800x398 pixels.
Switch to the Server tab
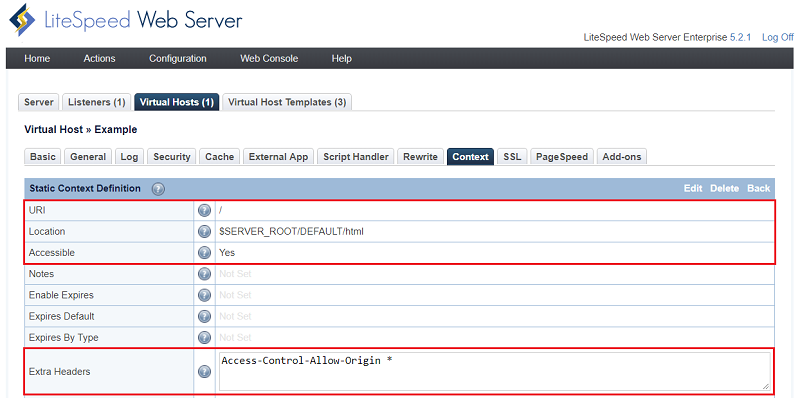pyautogui.click(x=39, y=102)
